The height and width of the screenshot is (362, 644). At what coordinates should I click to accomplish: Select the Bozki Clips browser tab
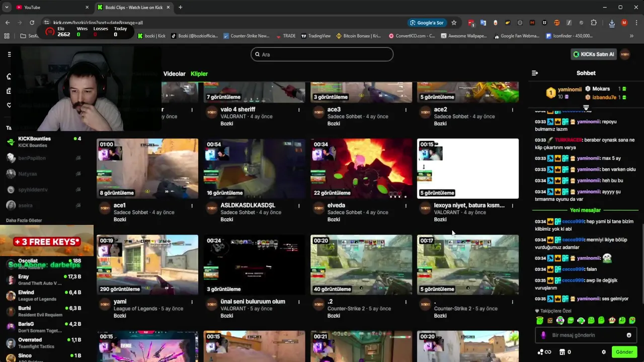click(x=134, y=7)
